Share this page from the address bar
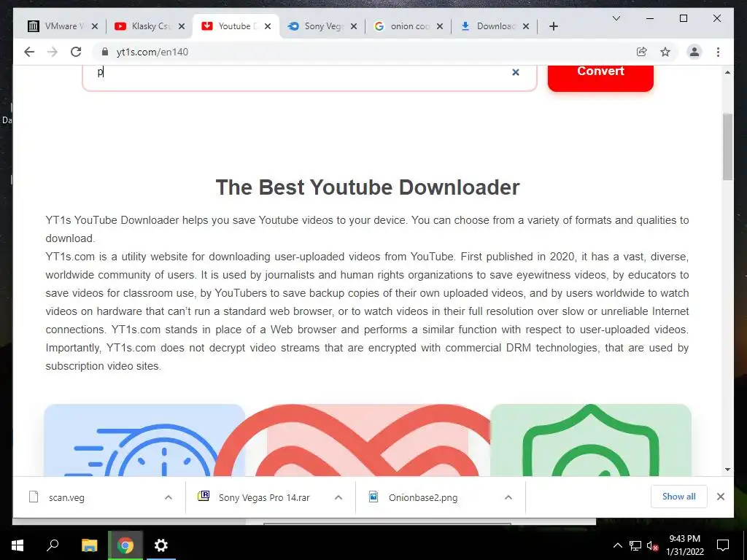Viewport: 747px width, 560px height. (642, 52)
